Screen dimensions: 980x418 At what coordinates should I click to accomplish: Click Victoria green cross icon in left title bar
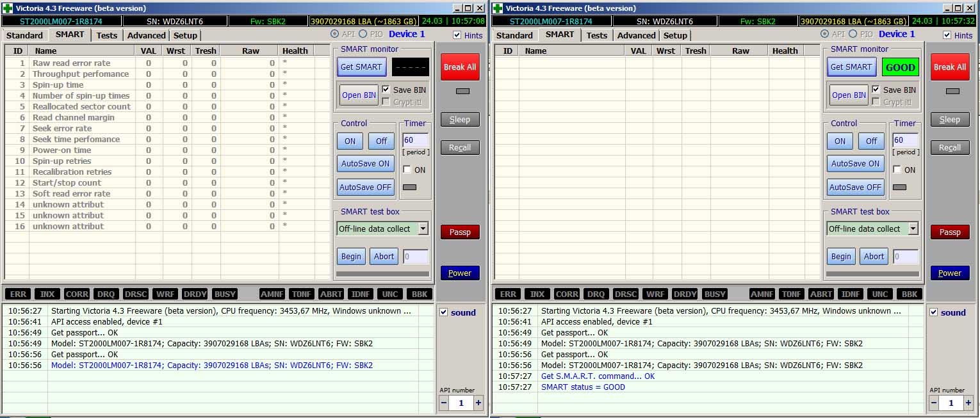[8, 8]
